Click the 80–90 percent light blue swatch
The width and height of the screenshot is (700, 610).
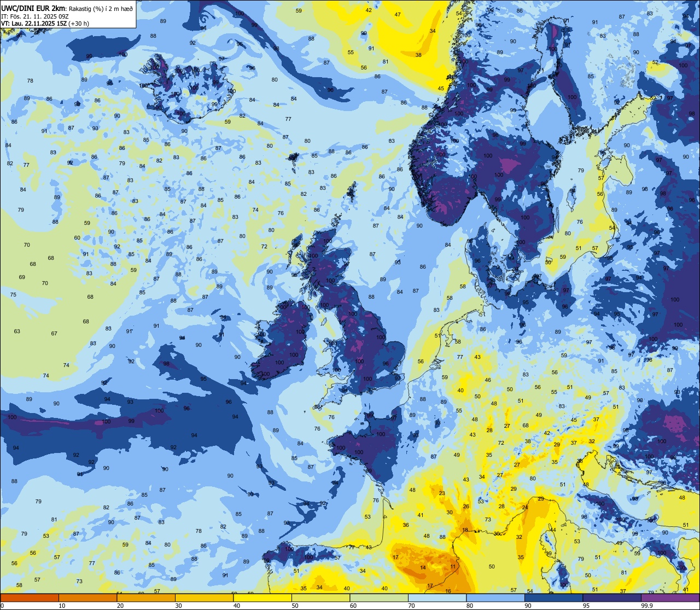pos(495,598)
